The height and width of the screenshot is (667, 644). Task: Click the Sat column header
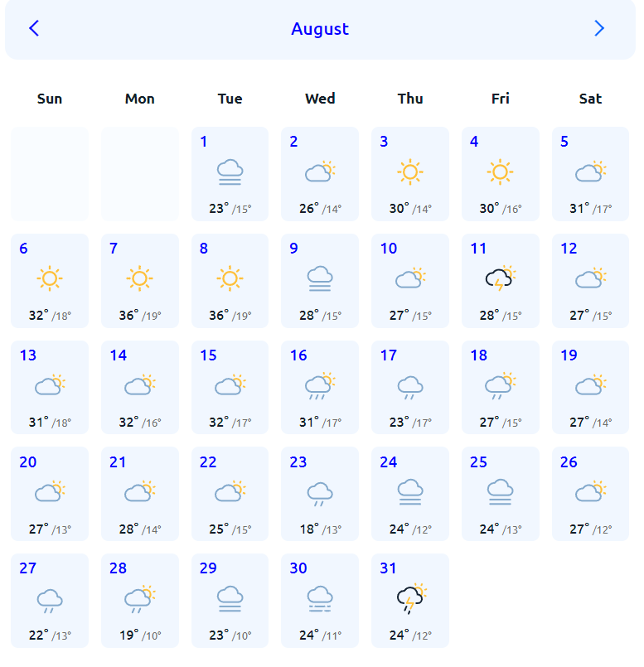[590, 99]
